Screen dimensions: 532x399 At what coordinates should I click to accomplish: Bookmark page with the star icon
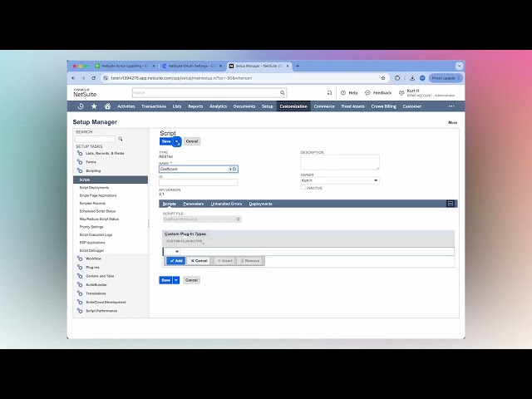coord(383,78)
